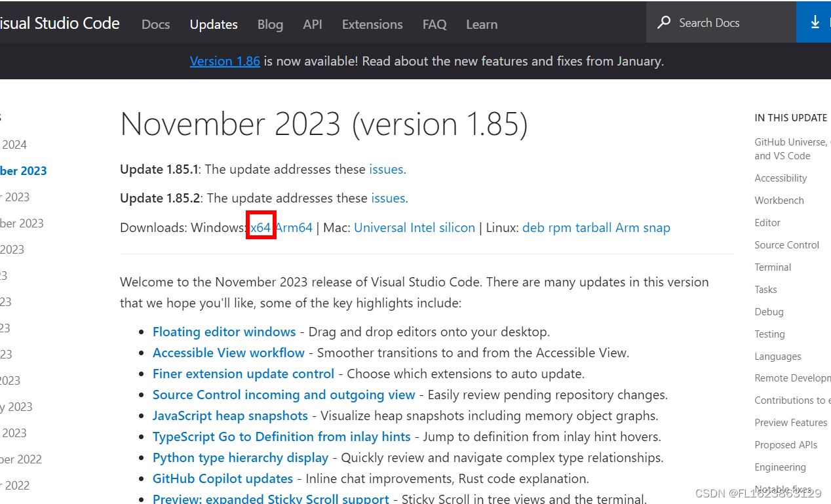Open JavaScript heap snapshots link
The image size is (831, 504).
tap(230, 416)
